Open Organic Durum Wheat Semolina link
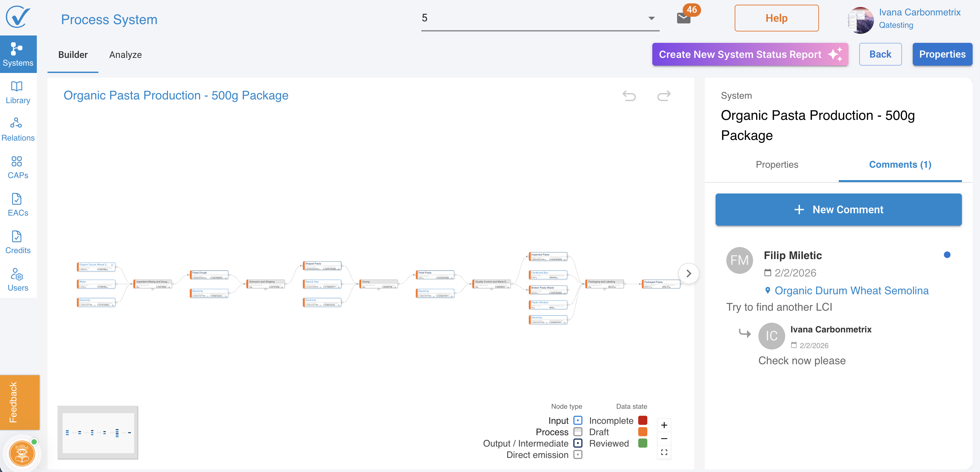The width and height of the screenshot is (980, 472). pos(851,291)
